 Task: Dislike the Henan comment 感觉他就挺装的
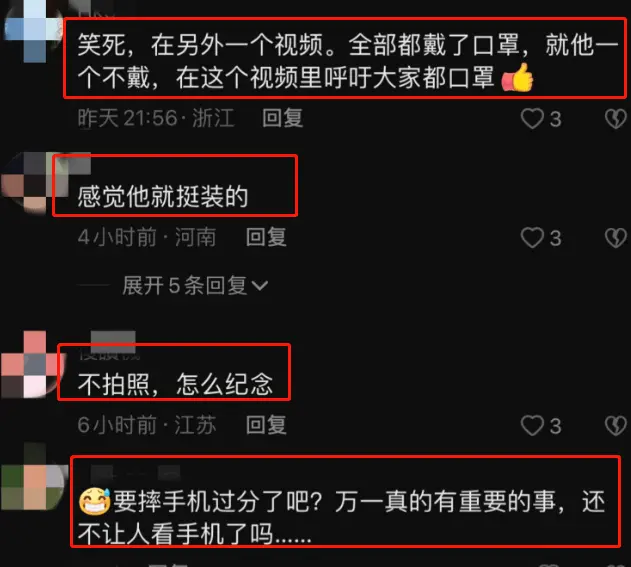coord(616,237)
